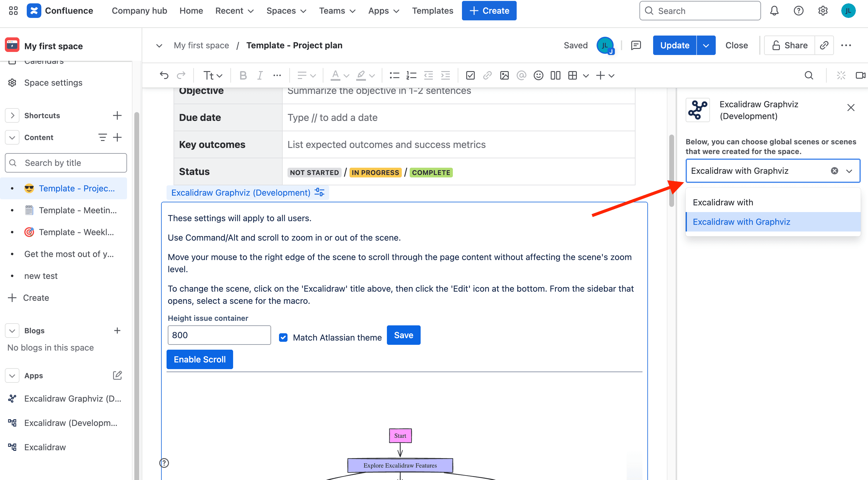Viewport: 868px width, 480px height.
Task: Open Templates in the top navigation
Action: pos(432,11)
